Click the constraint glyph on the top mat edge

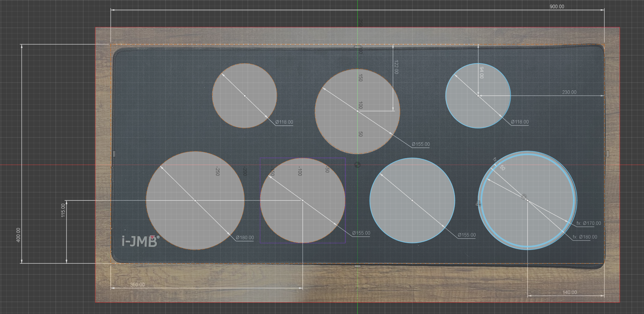[x=357, y=47]
